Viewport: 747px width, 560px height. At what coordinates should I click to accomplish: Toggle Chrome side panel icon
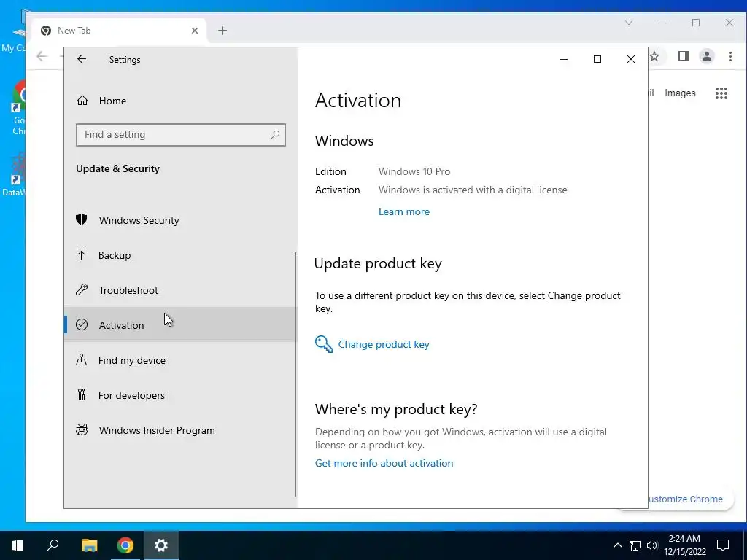[683, 56]
